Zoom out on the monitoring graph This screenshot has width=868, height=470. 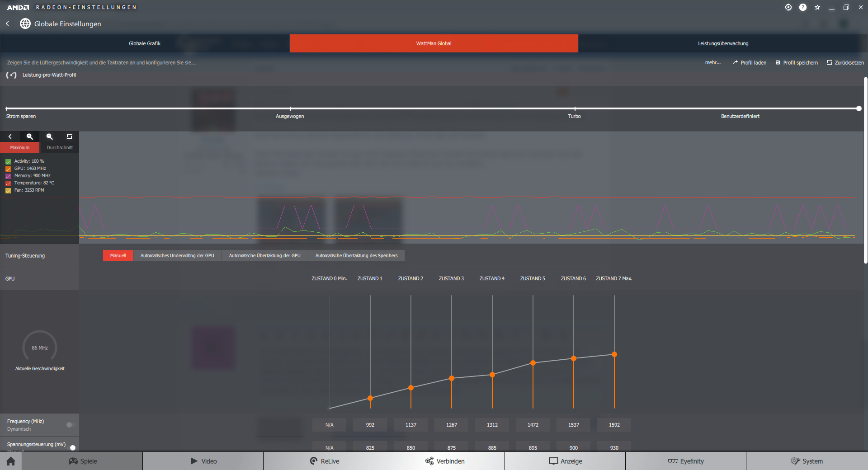click(50, 136)
